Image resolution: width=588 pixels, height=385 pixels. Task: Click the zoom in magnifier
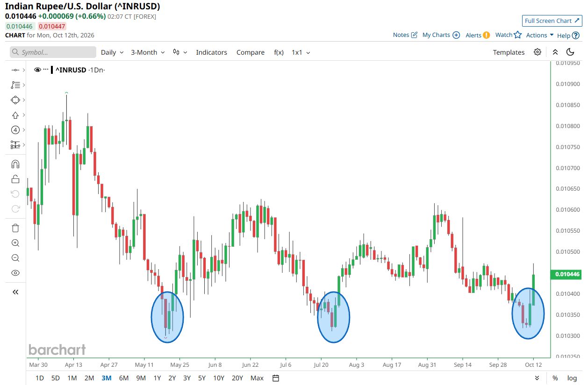pyautogui.click(x=15, y=243)
